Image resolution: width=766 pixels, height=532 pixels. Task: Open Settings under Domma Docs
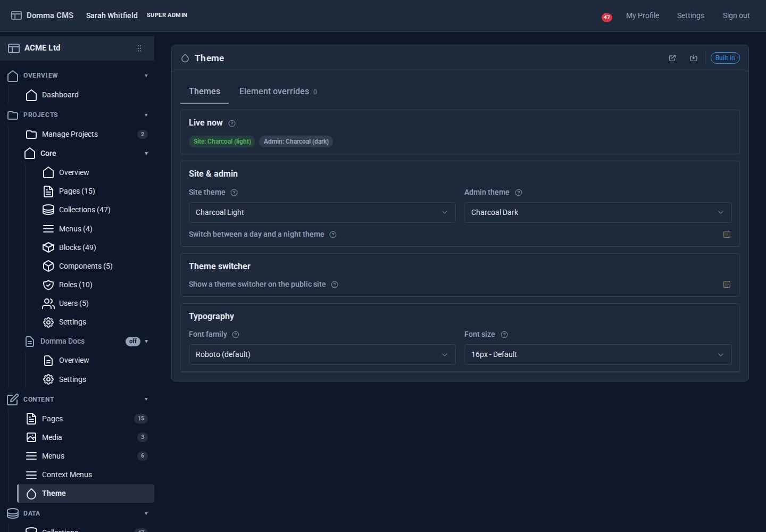72,380
